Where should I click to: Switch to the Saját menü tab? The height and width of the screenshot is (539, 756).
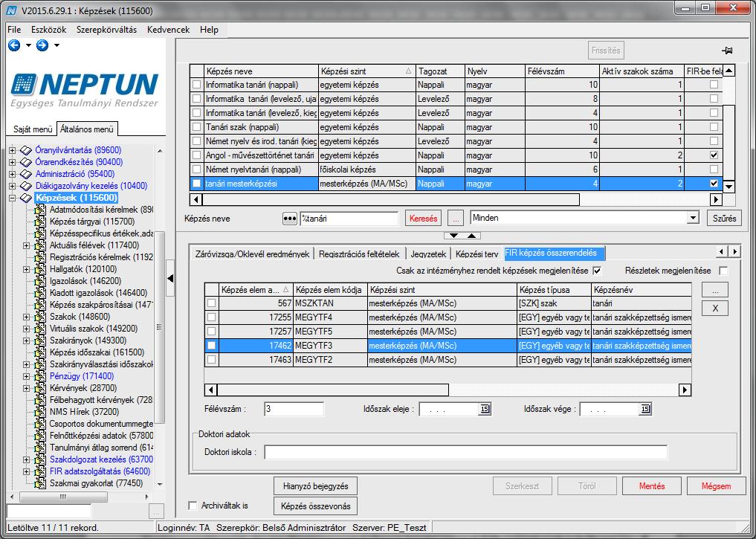pyautogui.click(x=33, y=129)
